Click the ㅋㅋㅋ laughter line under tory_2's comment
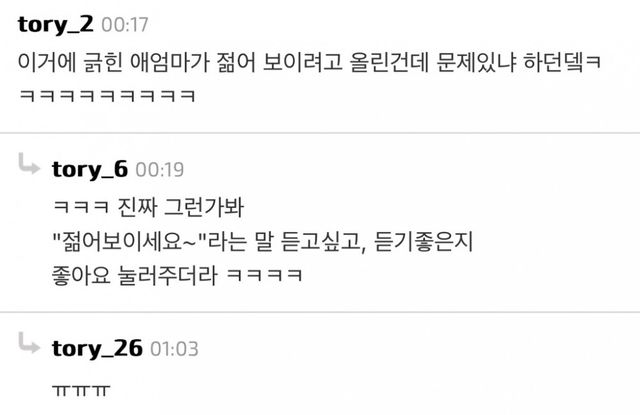The height and width of the screenshot is (415, 640). tap(107, 96)
